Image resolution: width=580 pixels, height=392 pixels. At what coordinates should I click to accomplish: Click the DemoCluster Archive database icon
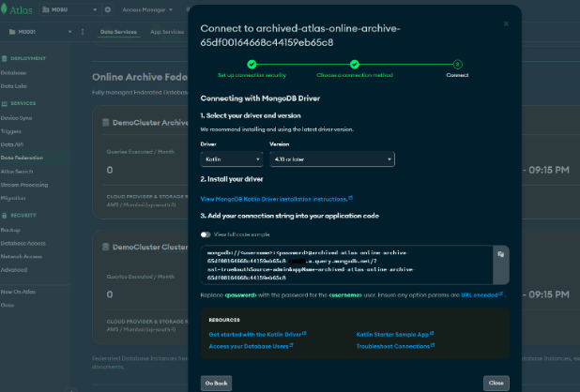point(105,122)
